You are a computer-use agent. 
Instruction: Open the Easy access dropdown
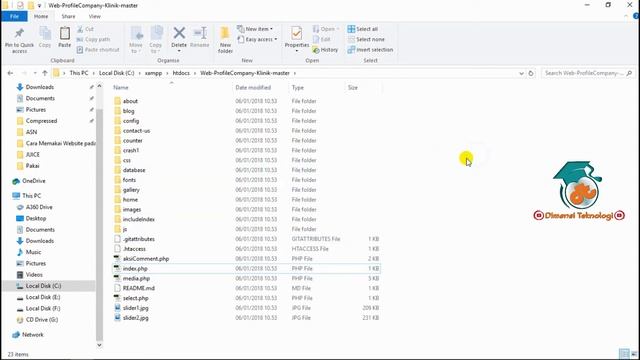(x=257, y=39)
